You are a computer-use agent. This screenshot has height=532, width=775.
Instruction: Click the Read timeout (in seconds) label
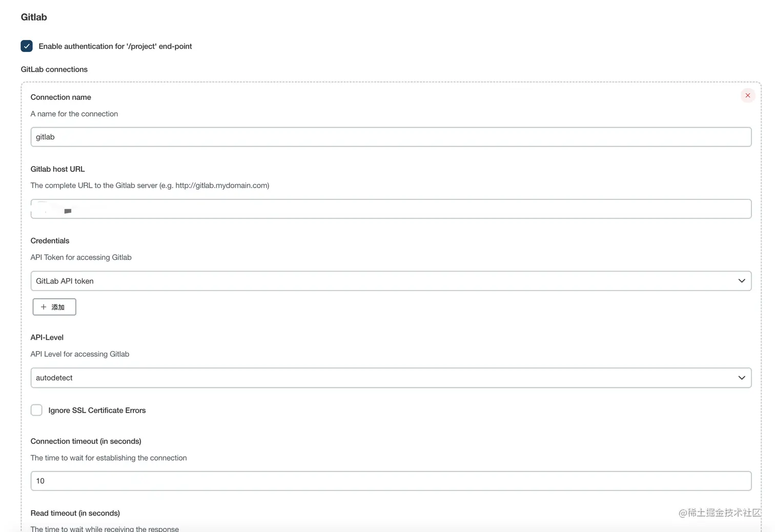coord(75,513)
